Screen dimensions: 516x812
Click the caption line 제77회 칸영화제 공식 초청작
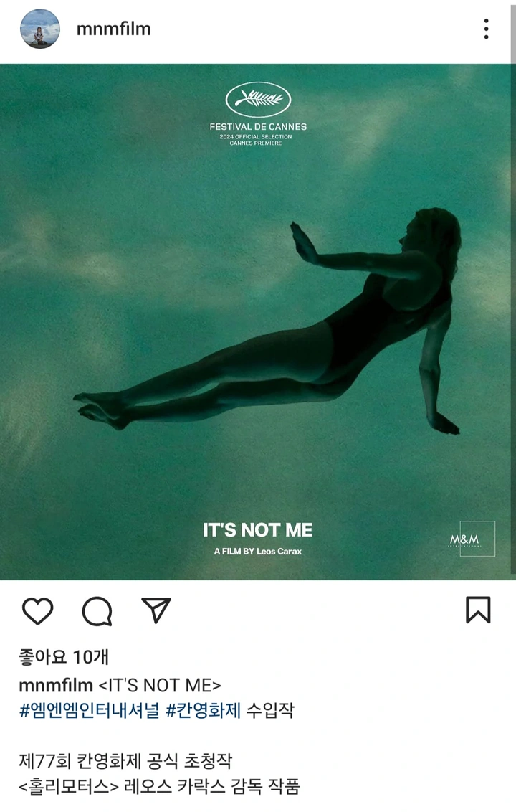click(125, 761)
